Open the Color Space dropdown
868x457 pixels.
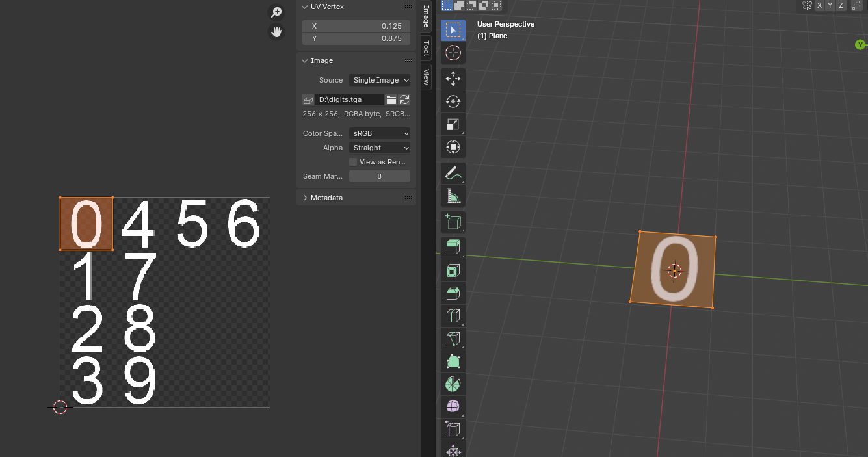tap(380, 133)
